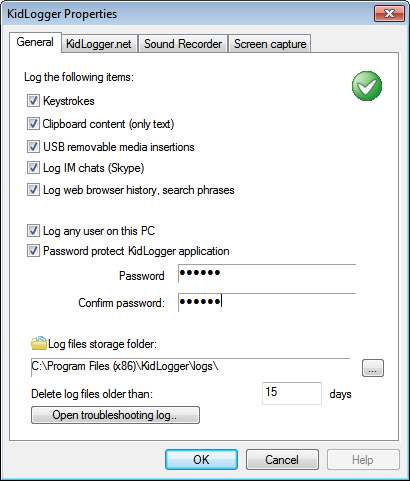The image size is (410, 481).
Task: Uncheck Clipboard content (only text)
Action: pyautogui.click(x=33, y=124)
